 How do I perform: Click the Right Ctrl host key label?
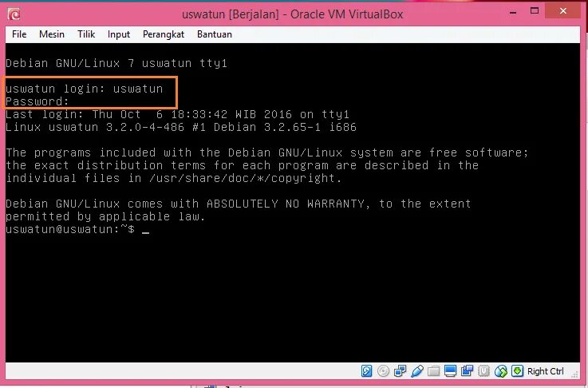545,371
